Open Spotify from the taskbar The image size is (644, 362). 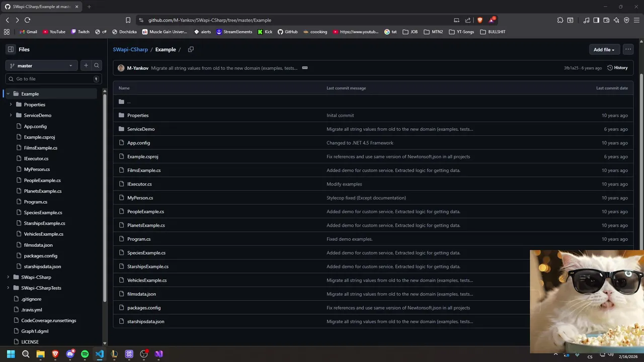tap(85, 354)
